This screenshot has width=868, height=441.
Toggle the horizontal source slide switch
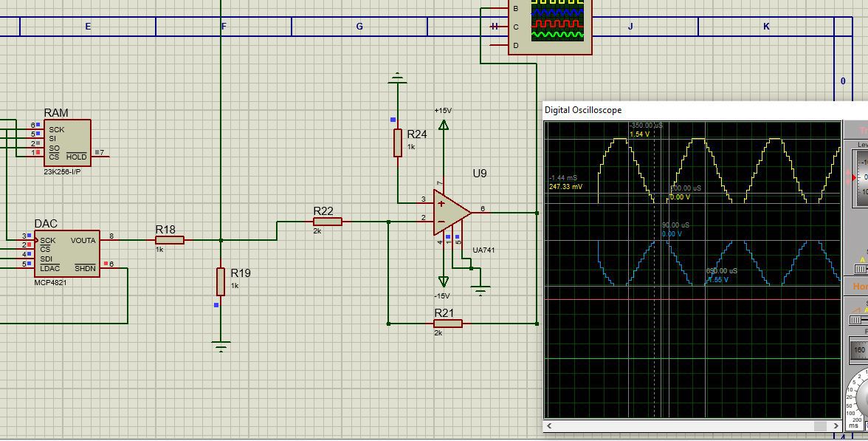858,321
